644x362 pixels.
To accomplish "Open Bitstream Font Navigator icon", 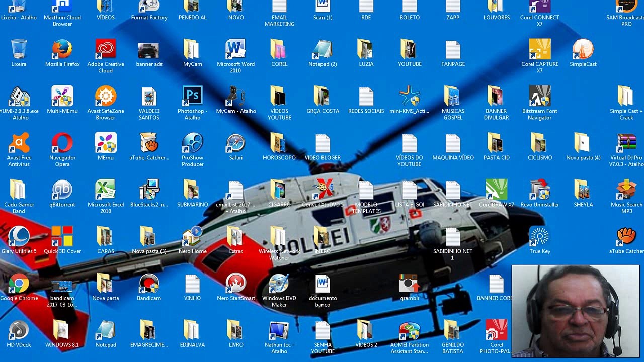I will [x=539, y=97].
